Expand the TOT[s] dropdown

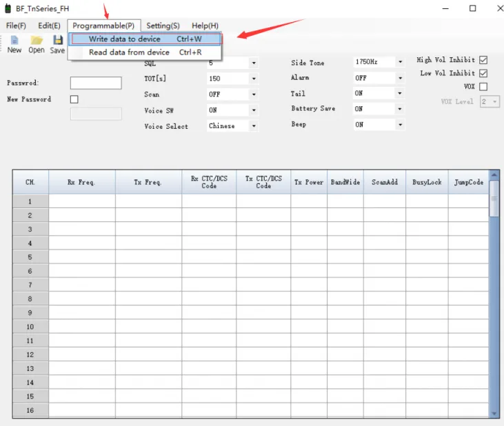pos(254,79)
